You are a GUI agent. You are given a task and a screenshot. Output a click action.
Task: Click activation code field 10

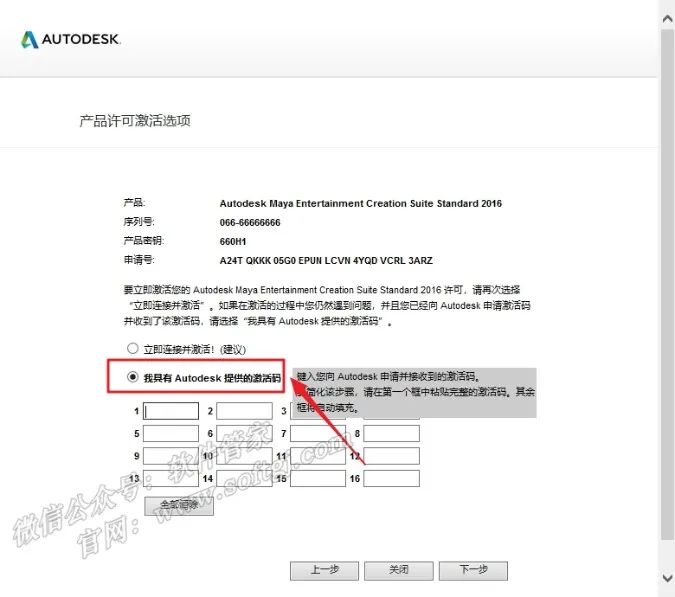(245, 456)
